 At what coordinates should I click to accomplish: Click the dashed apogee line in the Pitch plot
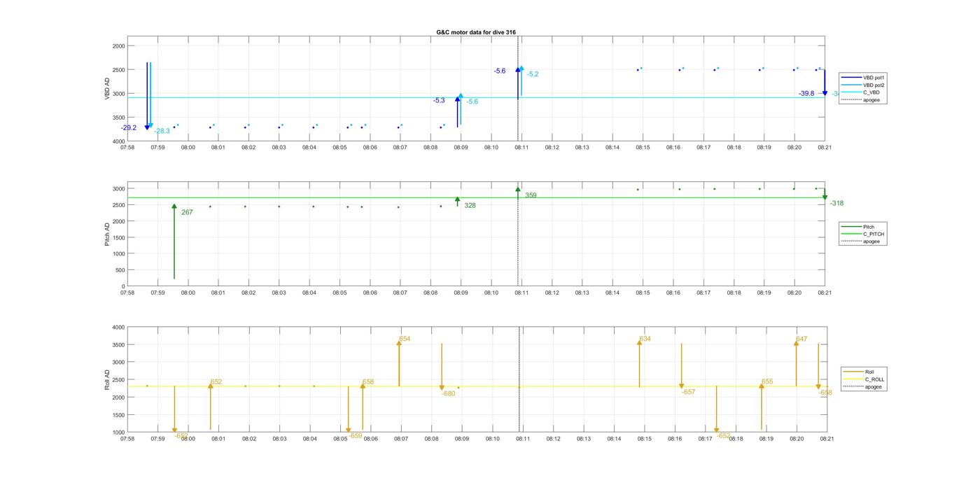(x=518, y=234)
